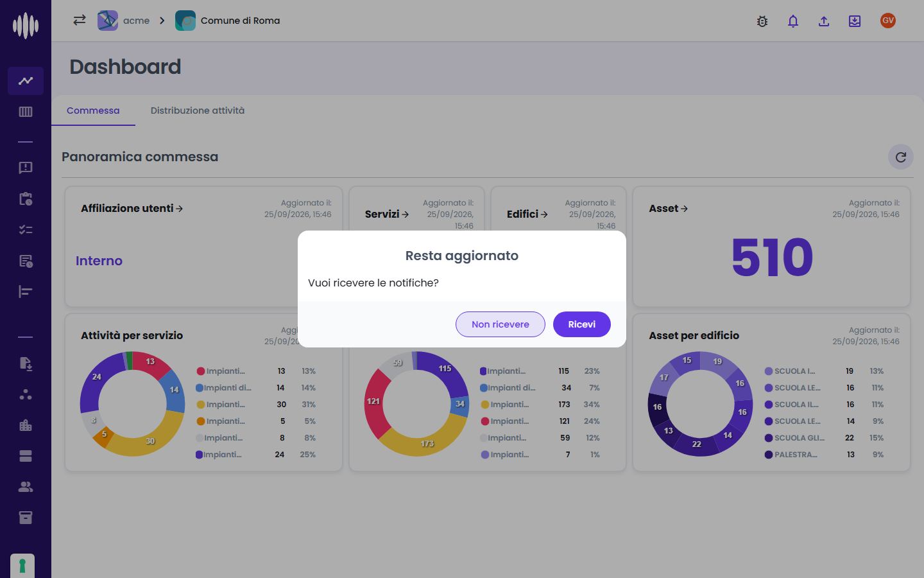The width and height of the screenshot is (924, 578).
Task: Open the archive box icon in sidebar
Action: pos(26,518)
